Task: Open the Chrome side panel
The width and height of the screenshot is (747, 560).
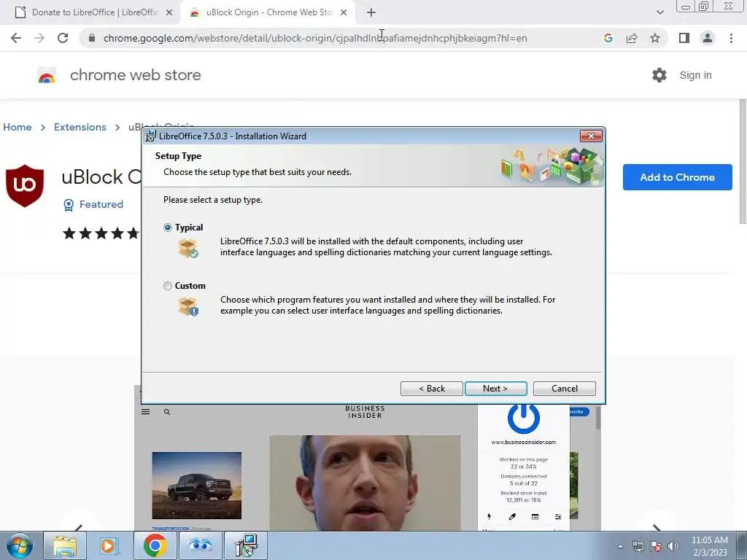Action: (684, 38)
